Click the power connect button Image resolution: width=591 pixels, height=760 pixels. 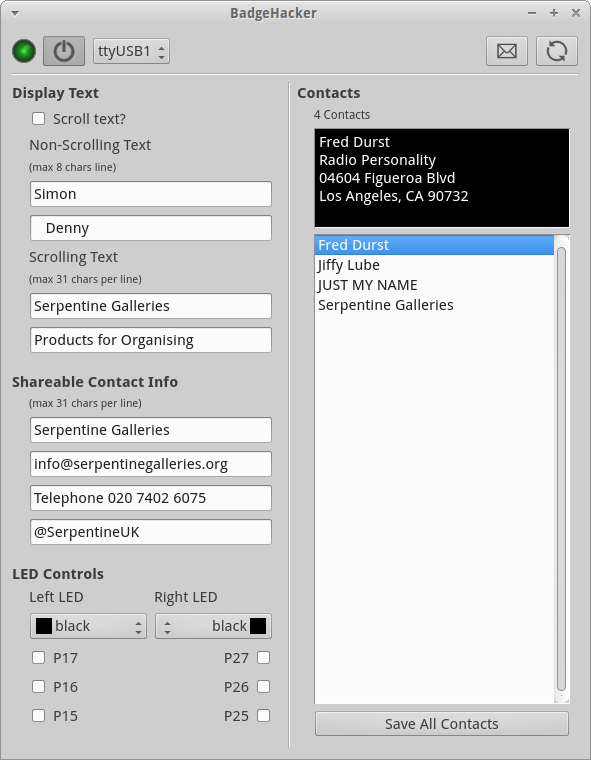(x=64, y=51)
